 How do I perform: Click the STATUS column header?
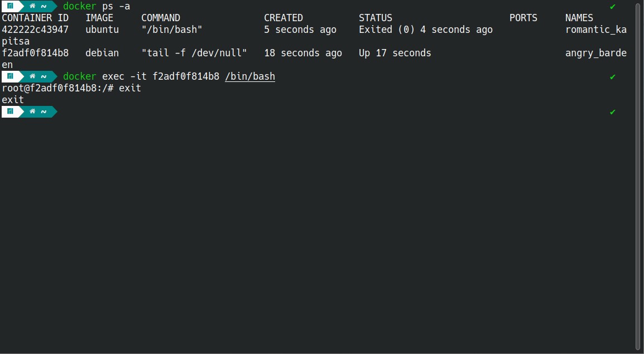(376, 18)
